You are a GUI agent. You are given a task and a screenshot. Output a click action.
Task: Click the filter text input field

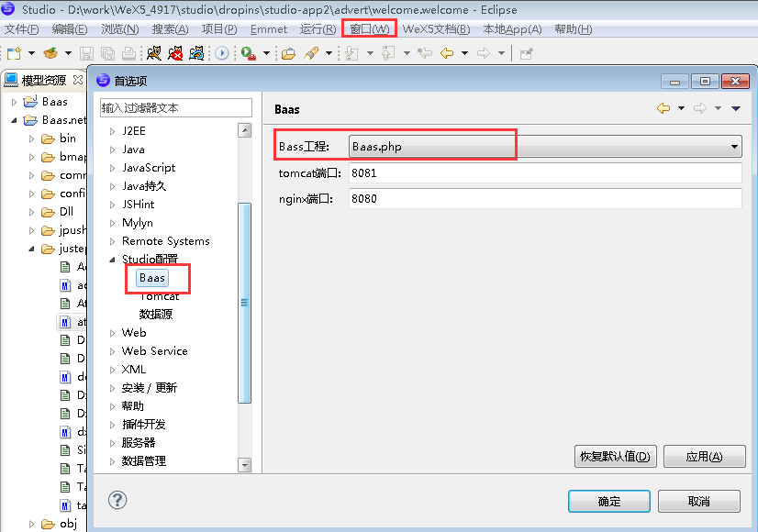click(176, 107)
